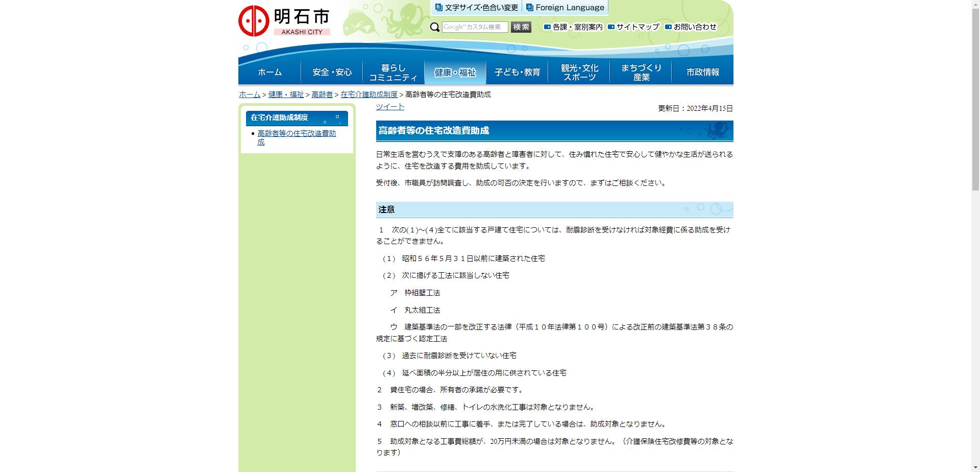Screen dimensions: 980x472
Task: Select the 健康・福祉 navigation tab
Action: point(455,72)
